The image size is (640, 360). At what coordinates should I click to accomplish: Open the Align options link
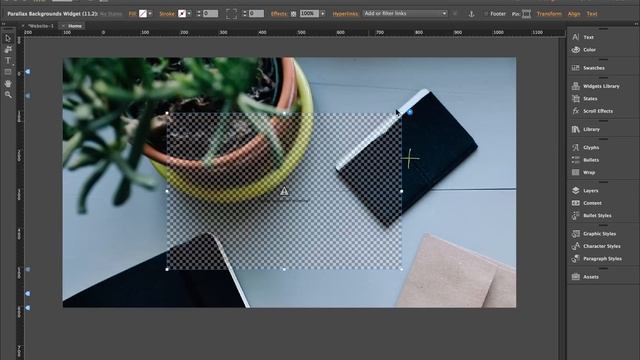(x=574, y=14)
